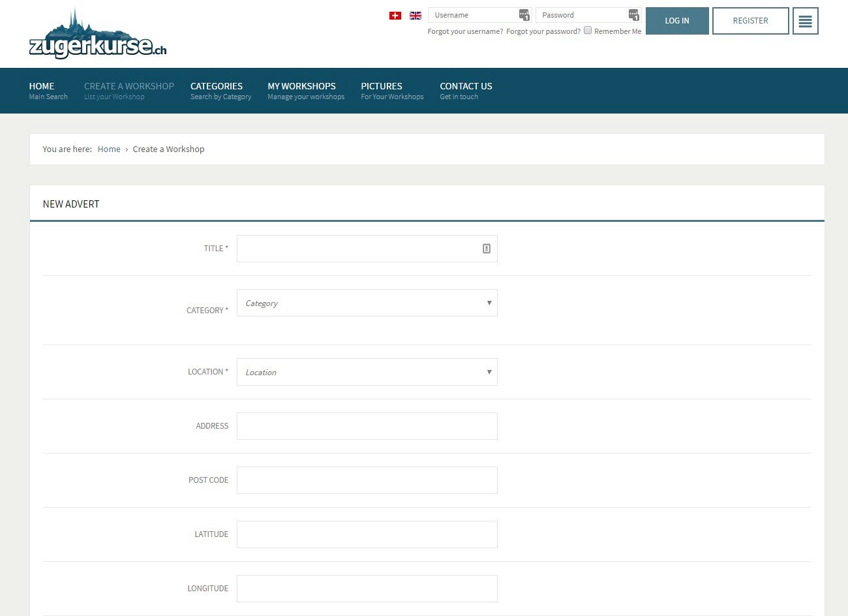Go to My Workshops in navigation
The height and width of the screenshot is (616, 848).
coord(305,91)
